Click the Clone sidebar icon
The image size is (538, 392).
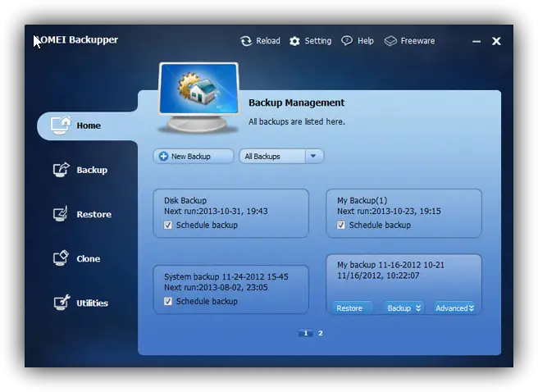(x=61, y=258)
